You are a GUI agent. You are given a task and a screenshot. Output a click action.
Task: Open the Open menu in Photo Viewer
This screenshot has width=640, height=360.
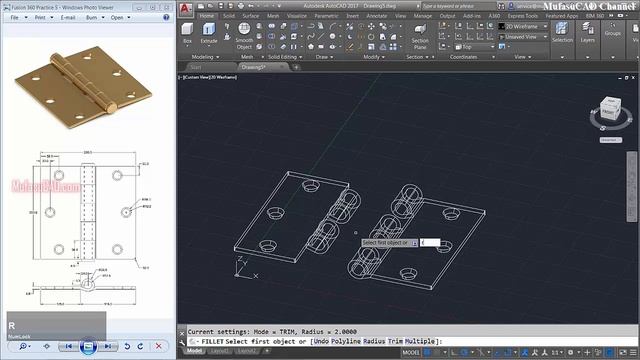click(120, 18)
